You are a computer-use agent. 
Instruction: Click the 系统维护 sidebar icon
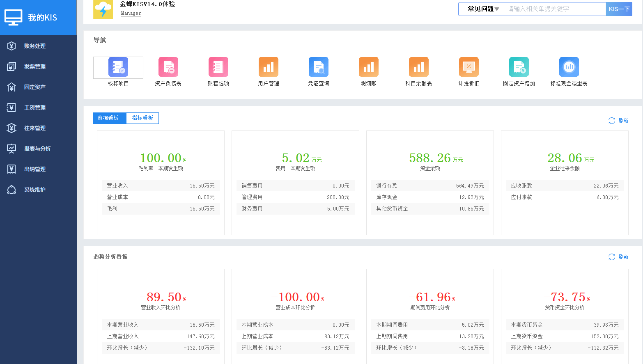click(x=11, y=190)
